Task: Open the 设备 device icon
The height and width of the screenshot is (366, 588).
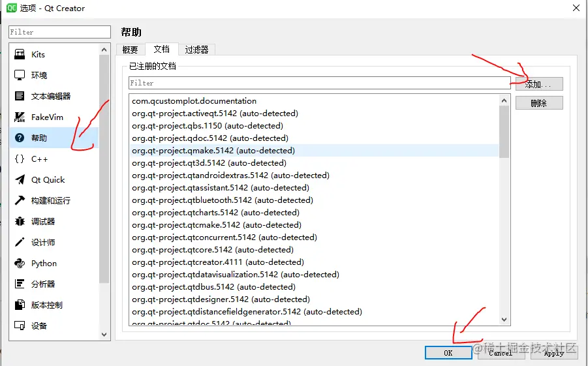Action: pyautogui.click(x=20, y=326)
